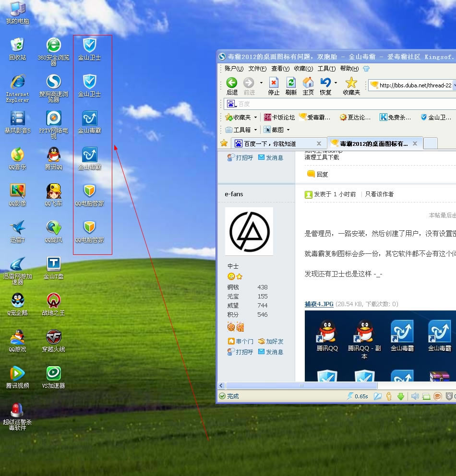Select the 超级巡警杀毒软件 desktop icon
456x476 pixels.
pyautogui.click(x=18, y=416)
